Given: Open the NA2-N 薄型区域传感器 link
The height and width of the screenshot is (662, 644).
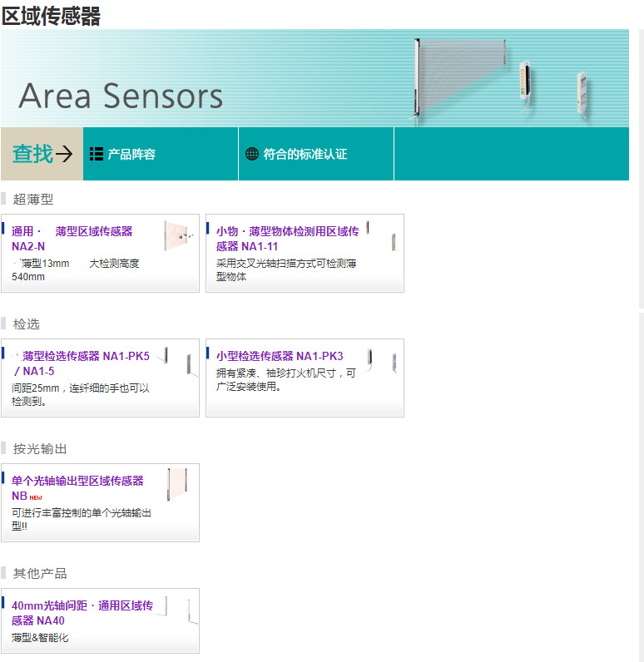Looking at the screenshot, I should click(x=72, y=239).
